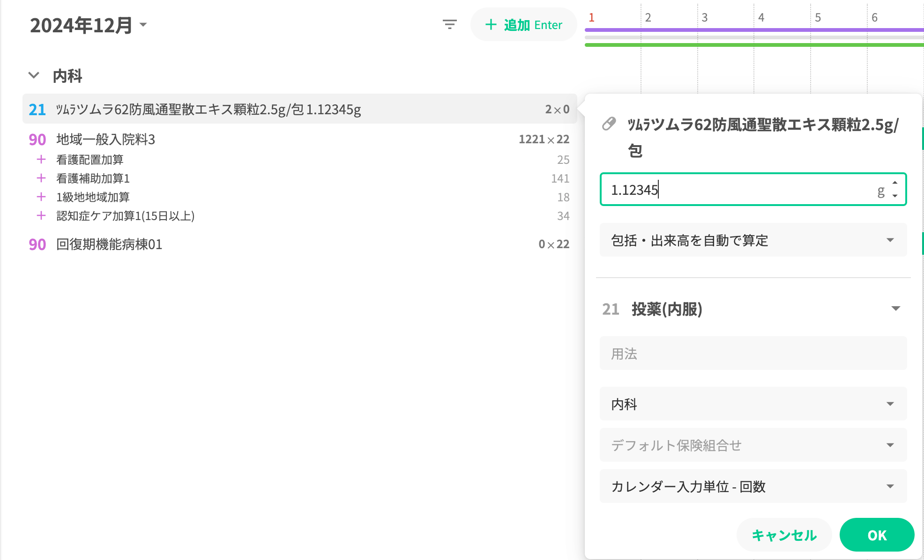Click the OK button
The height and width of the screenshot is (560, 924).
click(x=876, y=535)
